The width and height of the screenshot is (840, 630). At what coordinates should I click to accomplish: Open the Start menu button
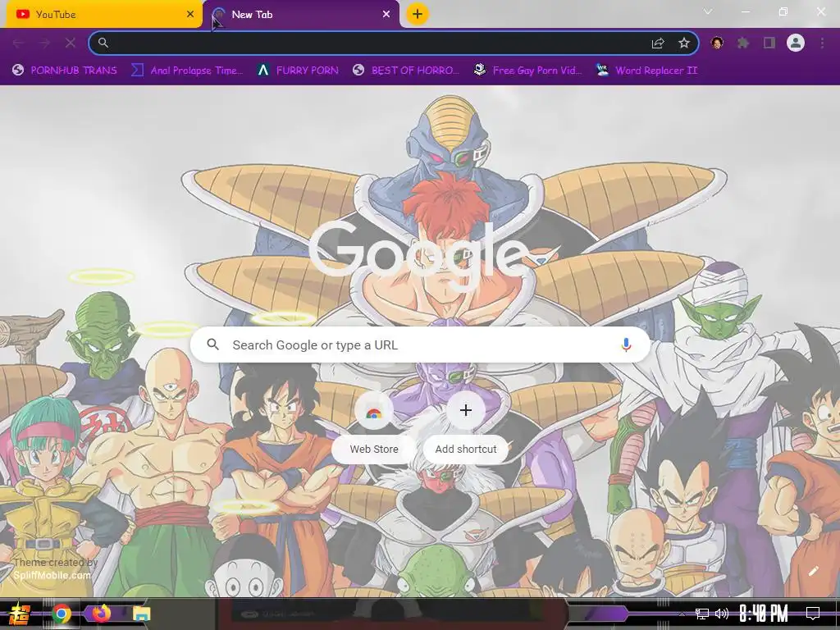click(20, 614)
